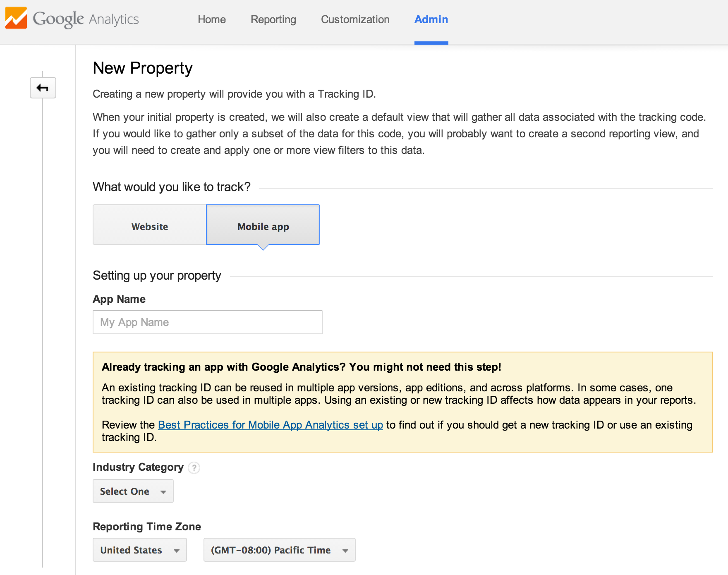Click the Admin tab
This screenshot has height=575, width=728.
pos(431,19)
